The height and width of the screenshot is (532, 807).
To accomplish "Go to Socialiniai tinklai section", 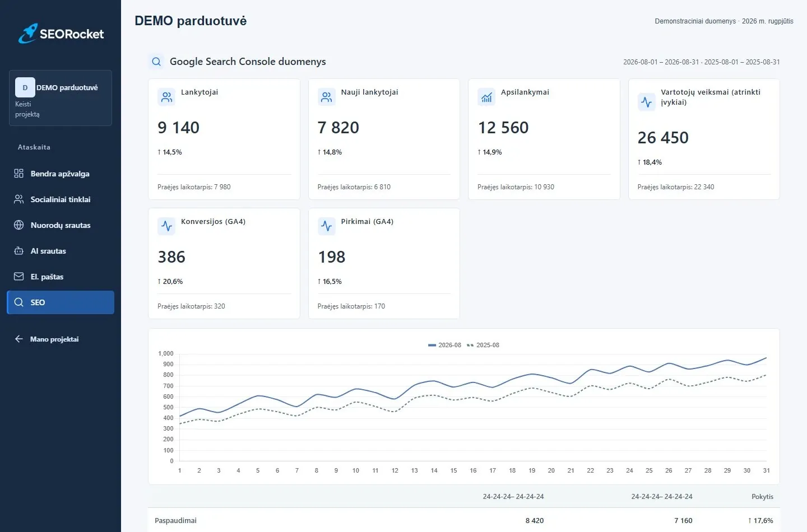I will coord(61,199).
